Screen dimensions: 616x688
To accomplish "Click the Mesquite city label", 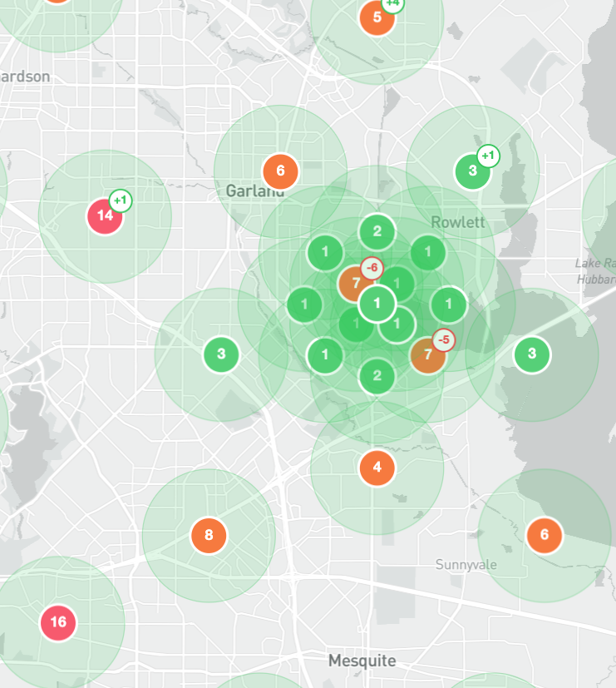I will click(x=362, y=661).
